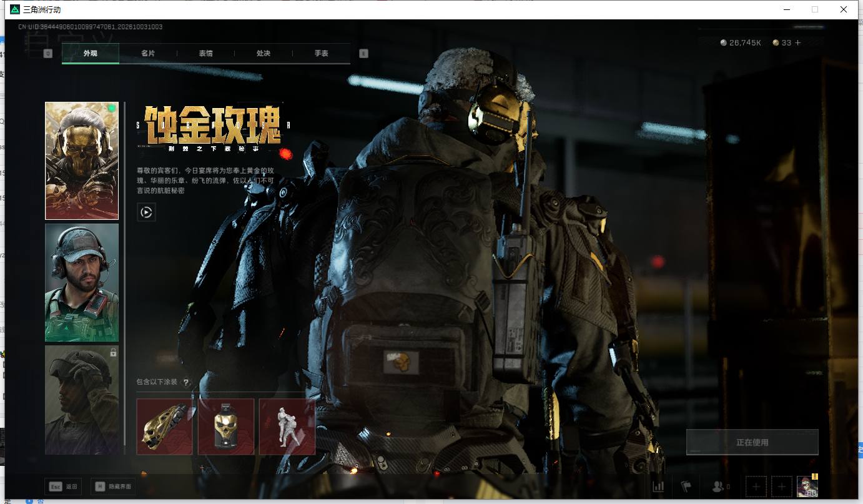
Task: Click the 三角洲行动 window title icon
Action: click(x=15, y=9)
